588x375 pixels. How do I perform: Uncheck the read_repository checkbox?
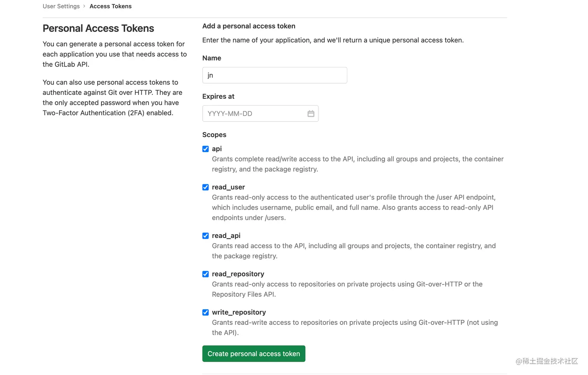click(x=206, y=274)
